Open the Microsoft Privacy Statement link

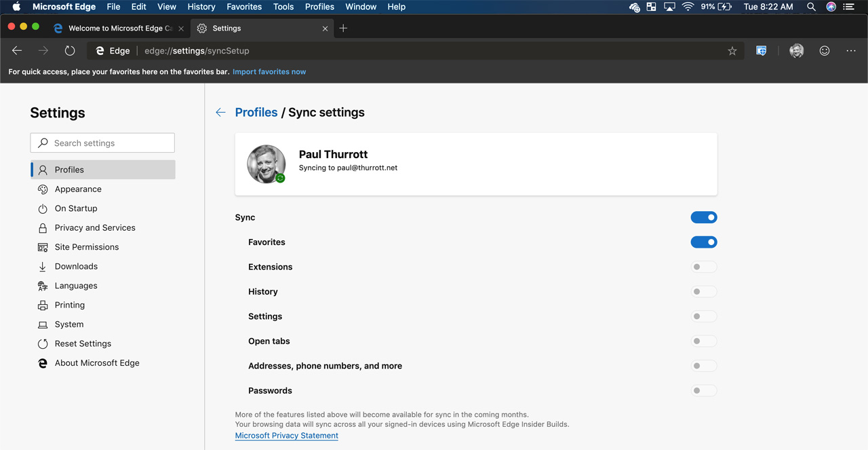[x=286, y=436]
